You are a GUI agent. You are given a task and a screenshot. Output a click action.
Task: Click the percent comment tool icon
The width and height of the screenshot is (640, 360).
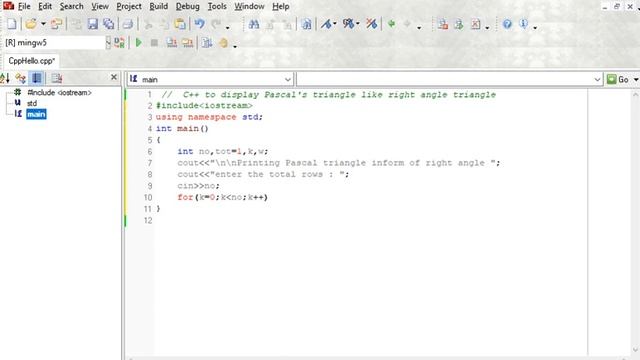[x=348, y=24]
